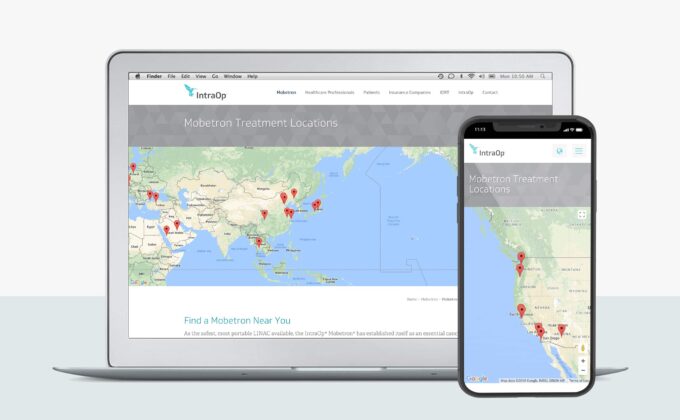Tap the Street View pegman on phone map
680x420 pixels.
pos(583,348)
